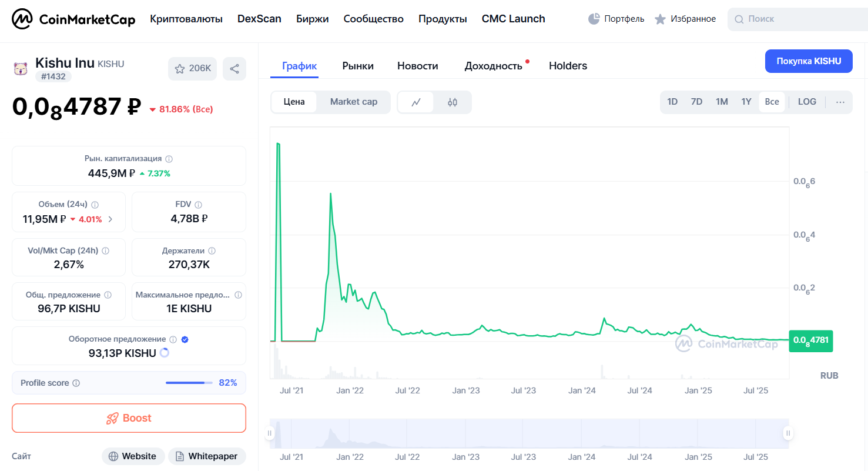Click info icon beside Рын. капитализация

click(x=169, y=159)
